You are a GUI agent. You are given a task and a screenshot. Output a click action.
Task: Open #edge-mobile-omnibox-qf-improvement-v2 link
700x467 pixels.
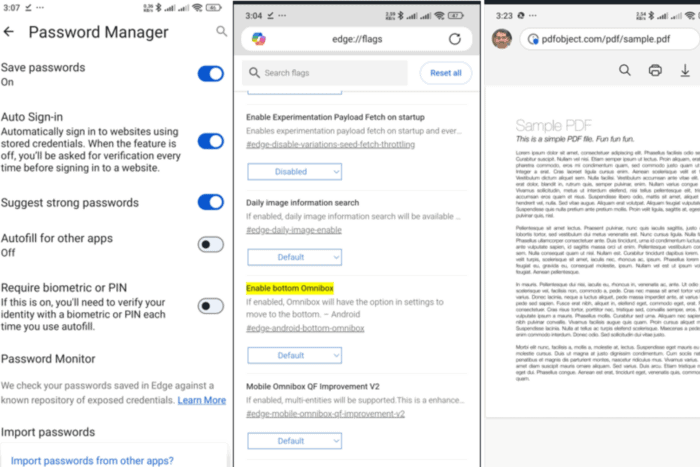tap(325, 414)
